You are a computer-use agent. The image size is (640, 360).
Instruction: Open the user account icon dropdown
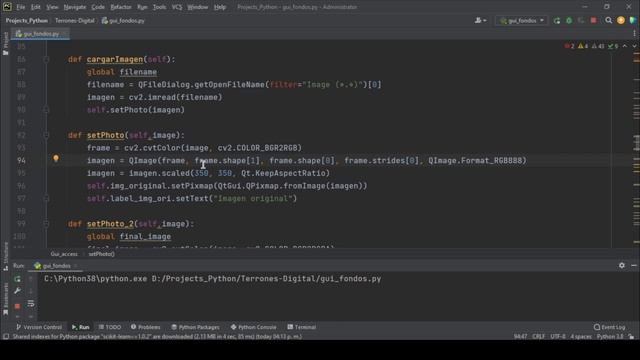coord(480,20)
